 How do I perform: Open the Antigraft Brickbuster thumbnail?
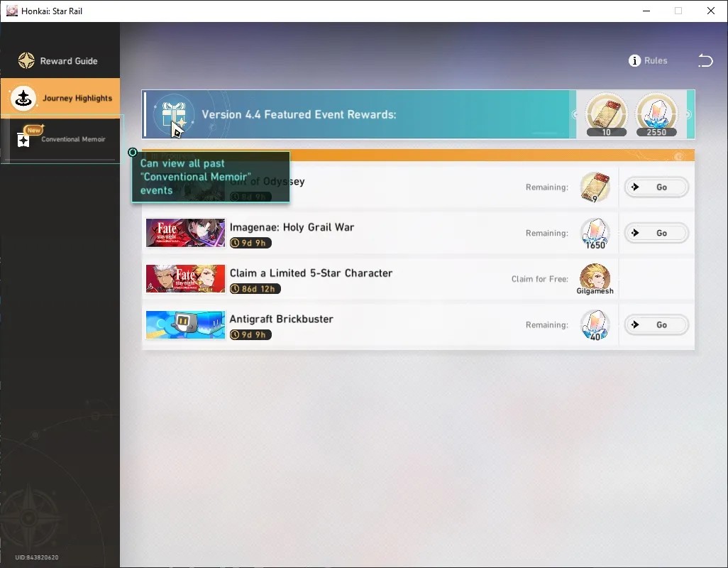(x=185, y=324)
